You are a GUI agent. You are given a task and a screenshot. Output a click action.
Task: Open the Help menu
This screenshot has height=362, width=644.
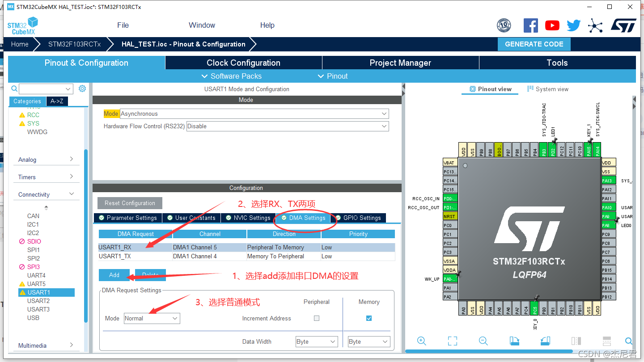(267, 25)
